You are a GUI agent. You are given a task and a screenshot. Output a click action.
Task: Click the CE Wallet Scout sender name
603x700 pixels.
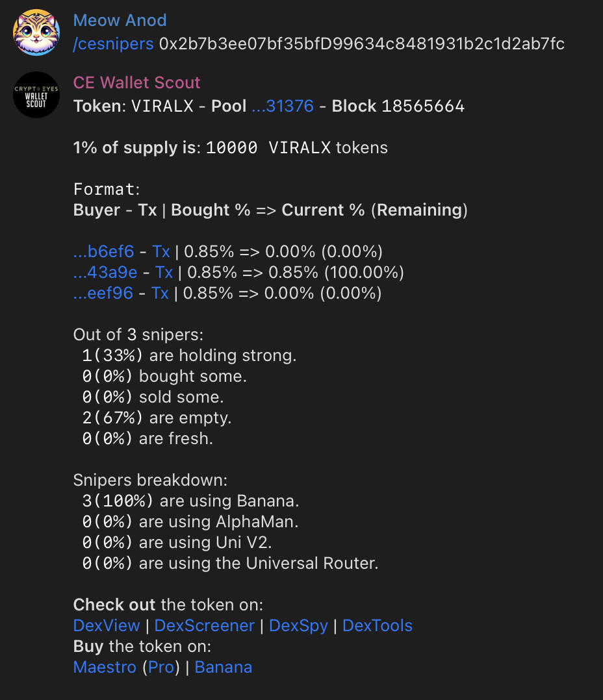point(136,82)
